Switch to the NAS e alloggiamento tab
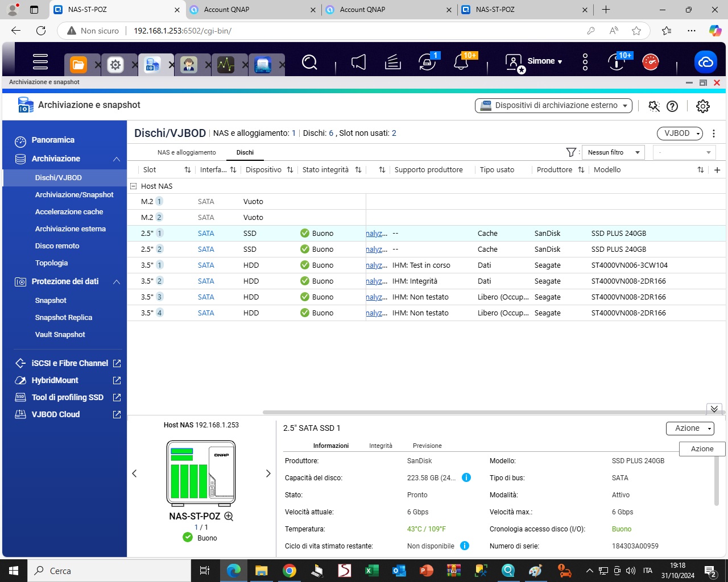The width and height of the screenshot is (728, 582). pyautogui.click(x=187, y=152)
